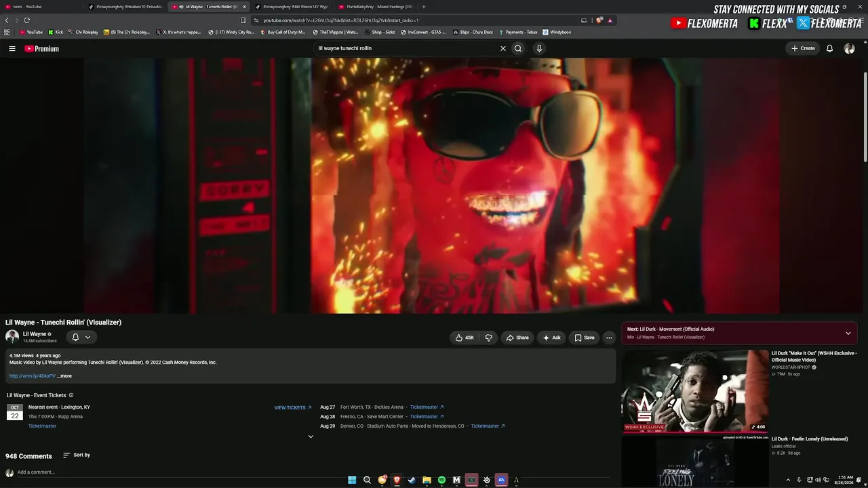Open Lil Wayne channel avatar
Viewport: 868px width, 488px height.
(12, 337)
